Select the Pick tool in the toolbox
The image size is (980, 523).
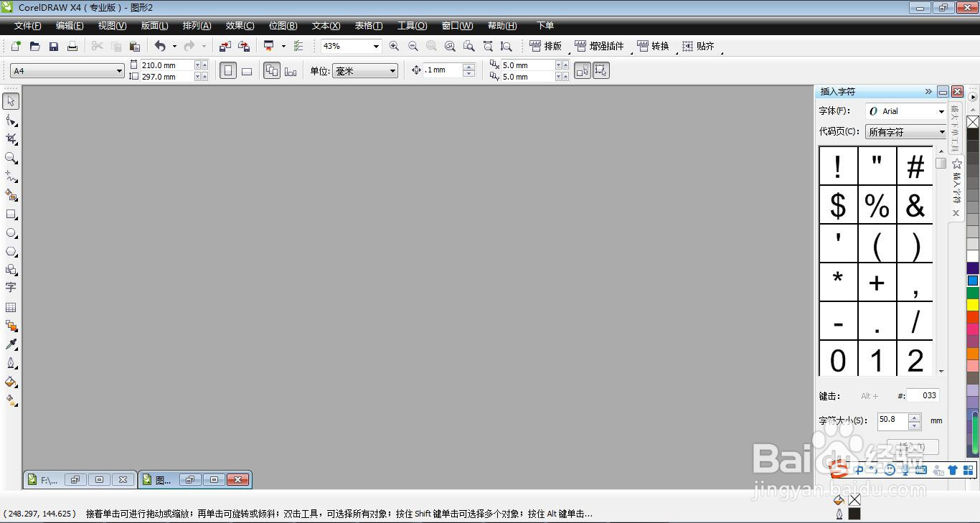point(11,100)
